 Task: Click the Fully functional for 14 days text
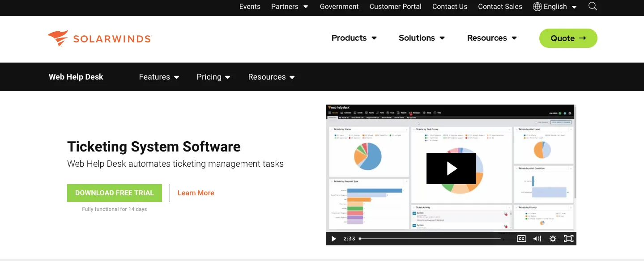pyautogui.click(x=115, y=209)
